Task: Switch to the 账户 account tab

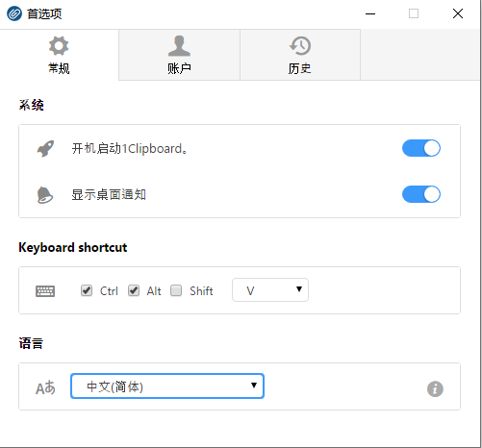Action: click(x=179, y=55)
